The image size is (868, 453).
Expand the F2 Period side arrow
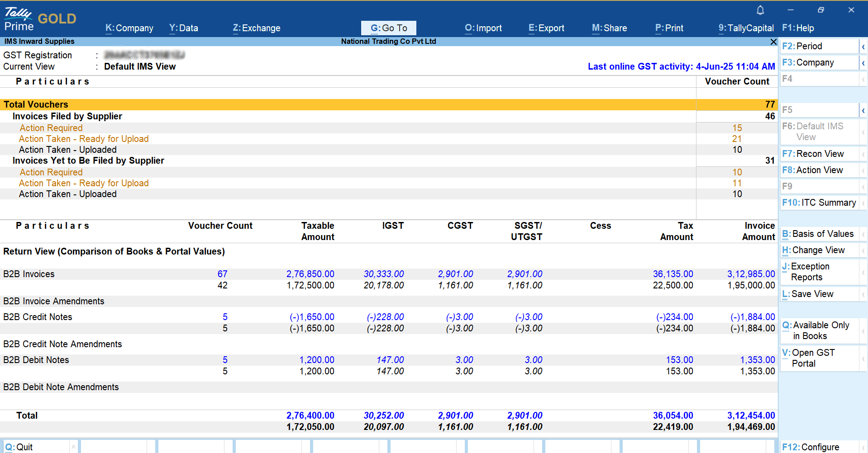tap(863, 47)
